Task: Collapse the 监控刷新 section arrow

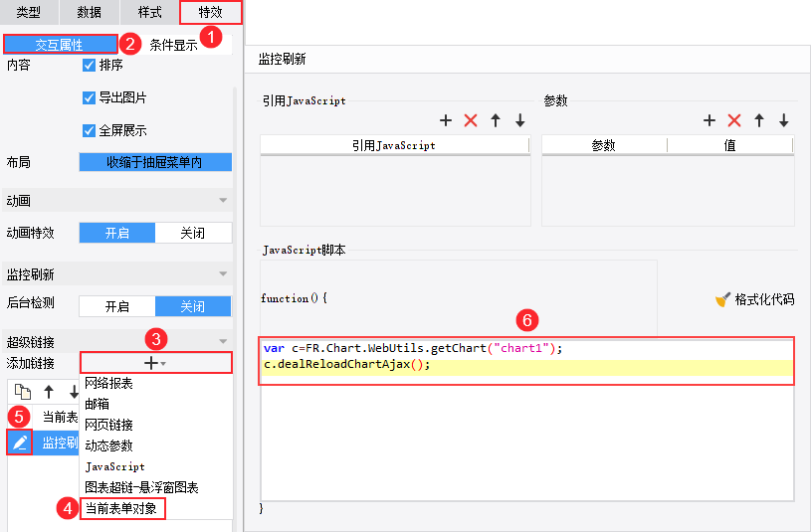Action: coord(223,274)
